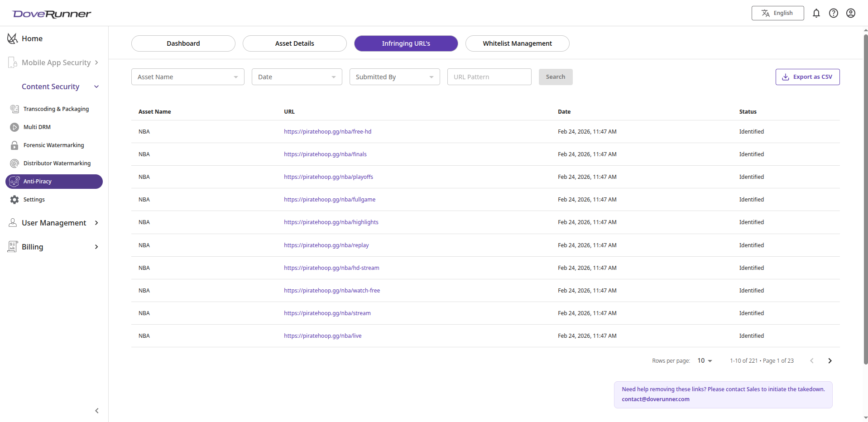The height and width of the screenshot is (422, 868).
Task: Open the piratehoop nba/live link
Action: coord(323,336)
